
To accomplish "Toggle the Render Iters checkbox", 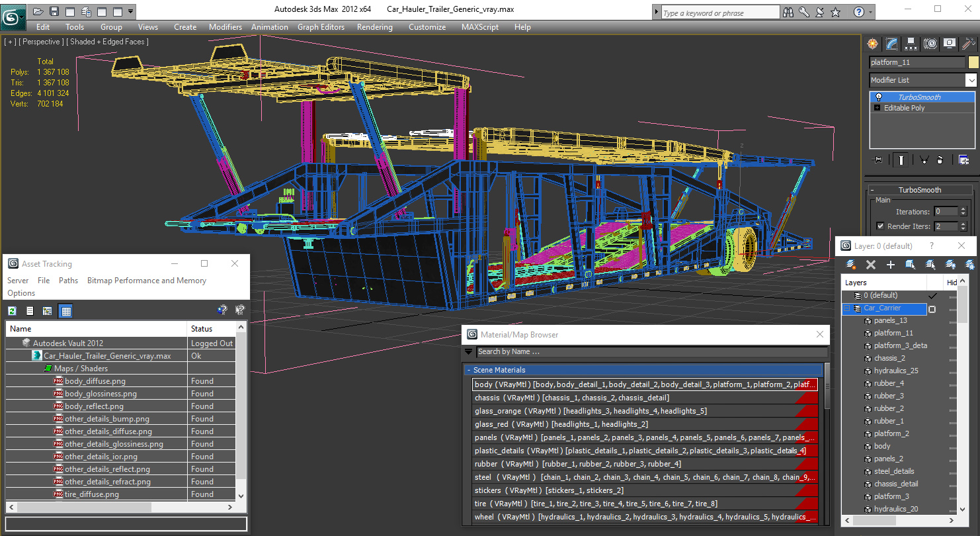I will tap(880, 226).
